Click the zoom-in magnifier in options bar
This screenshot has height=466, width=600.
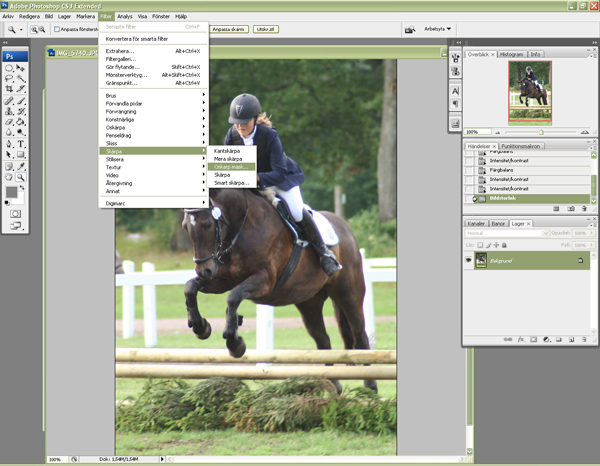(x=34, y=29)
